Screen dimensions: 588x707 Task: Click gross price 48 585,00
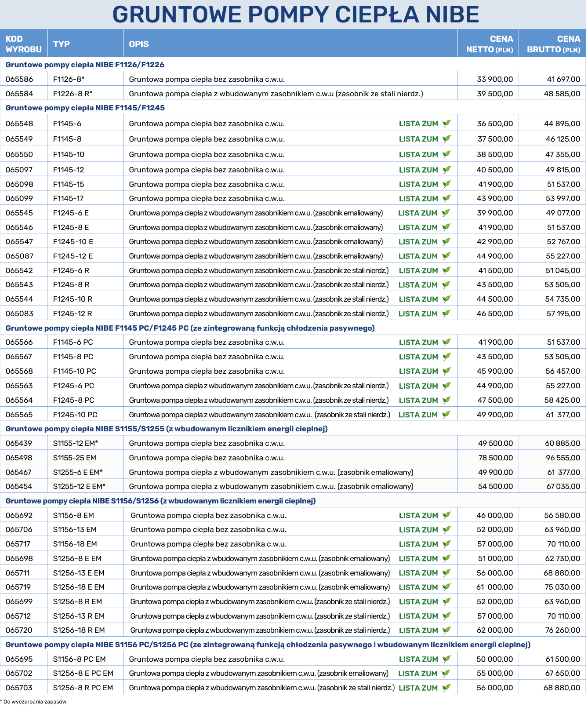point(562,94)
